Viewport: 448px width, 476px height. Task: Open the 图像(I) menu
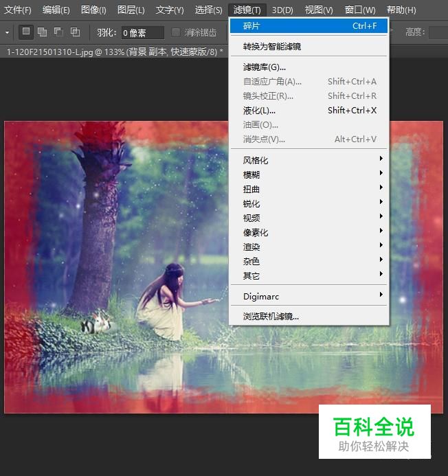93,10
